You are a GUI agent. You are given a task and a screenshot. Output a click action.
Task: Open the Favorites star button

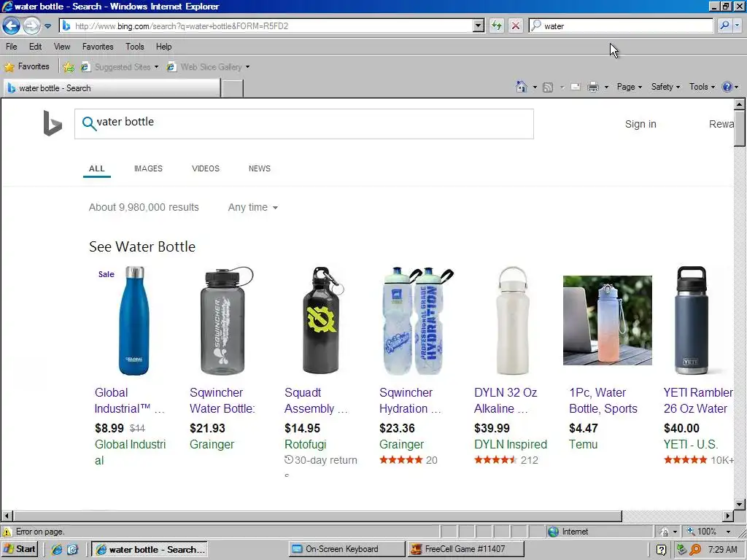pos(27,66)
